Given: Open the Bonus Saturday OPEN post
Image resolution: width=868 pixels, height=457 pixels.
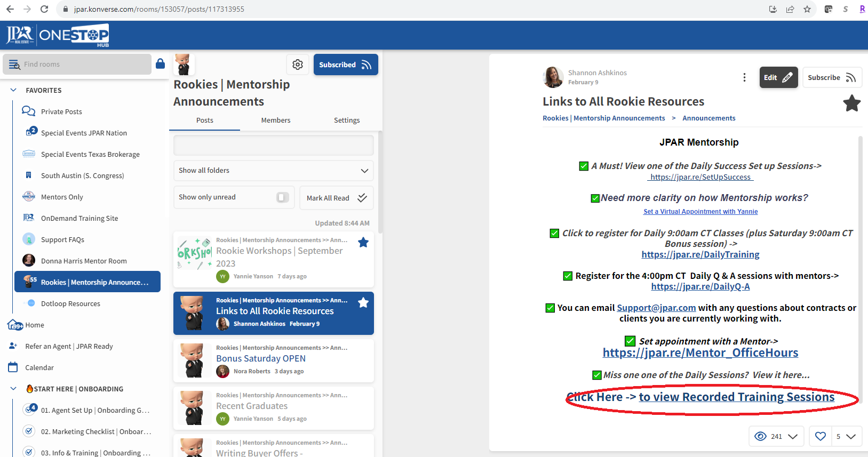Looking at the screenshot, I should pyautogui.click(x=273, y=361).
